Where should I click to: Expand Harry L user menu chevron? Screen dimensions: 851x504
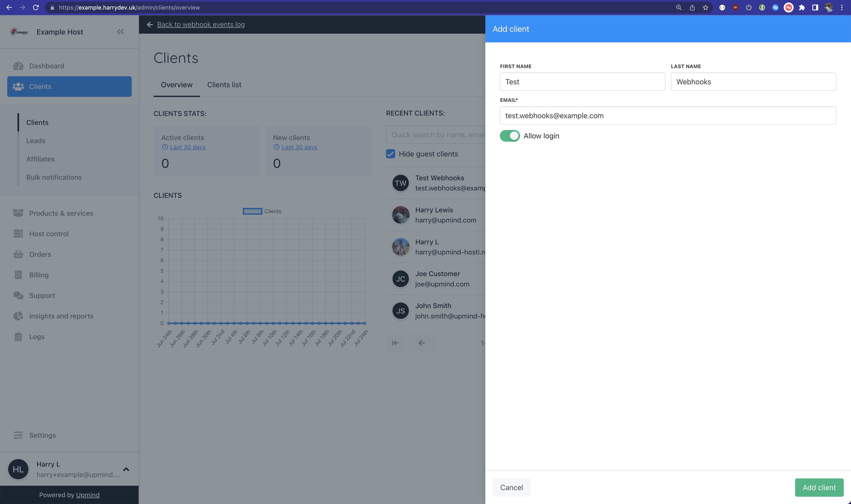pos(126,469)
